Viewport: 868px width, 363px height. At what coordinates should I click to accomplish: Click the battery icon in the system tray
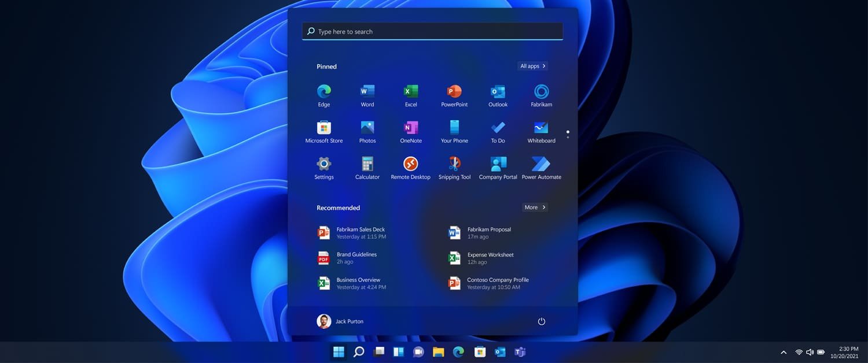click(821, 352)
